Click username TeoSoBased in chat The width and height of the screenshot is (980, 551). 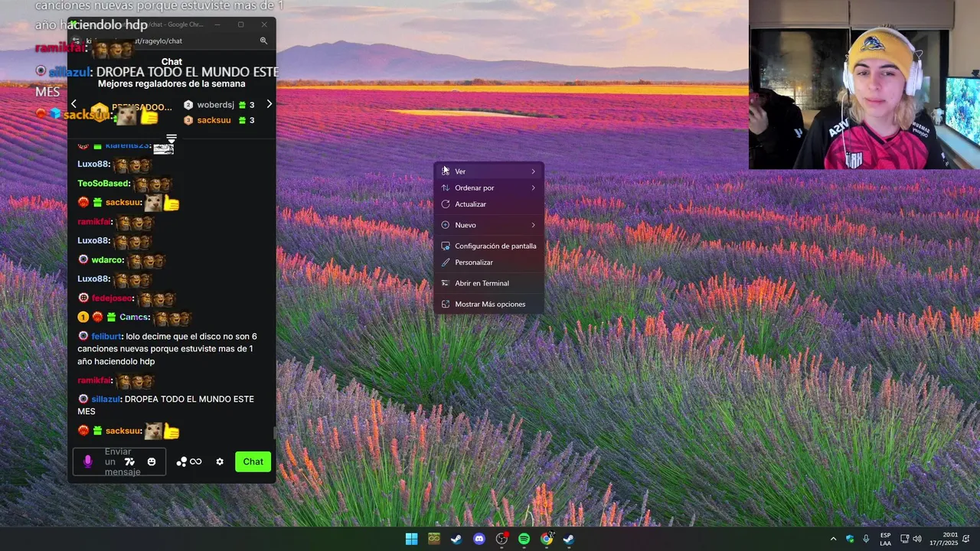pyautogui.click(x=103, y=184)
